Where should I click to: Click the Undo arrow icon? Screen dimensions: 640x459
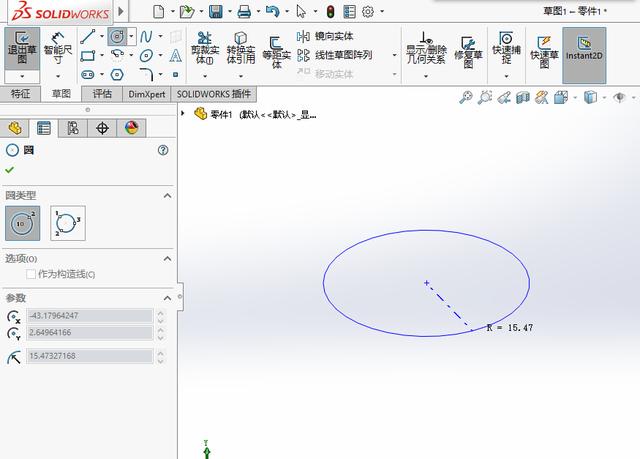[272, 11]
